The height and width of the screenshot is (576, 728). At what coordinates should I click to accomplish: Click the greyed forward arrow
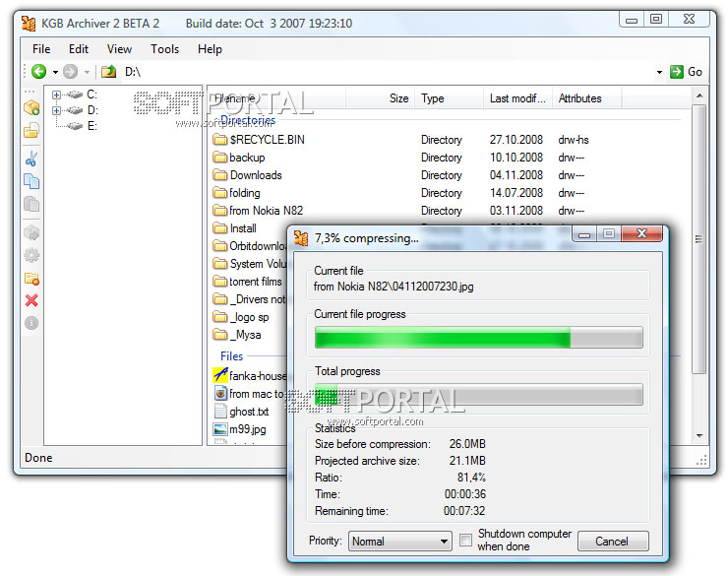70,72
